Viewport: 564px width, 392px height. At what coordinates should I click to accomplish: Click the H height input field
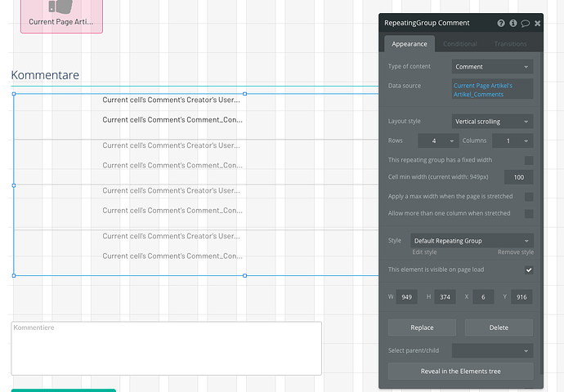click(x=445, y=297)
